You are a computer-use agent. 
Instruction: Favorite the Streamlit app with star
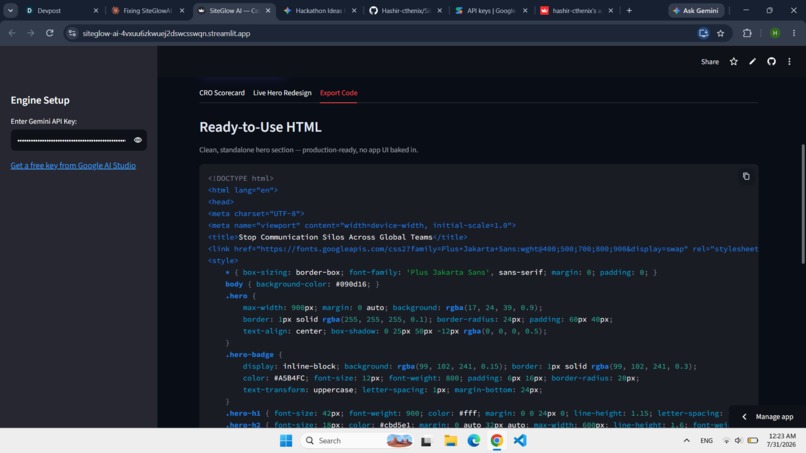click(734, 62)
